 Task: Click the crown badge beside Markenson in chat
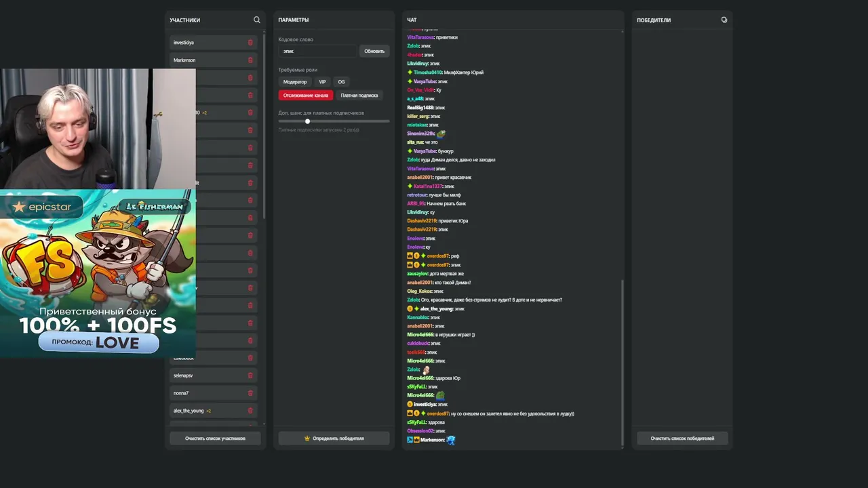click(416, 440)
